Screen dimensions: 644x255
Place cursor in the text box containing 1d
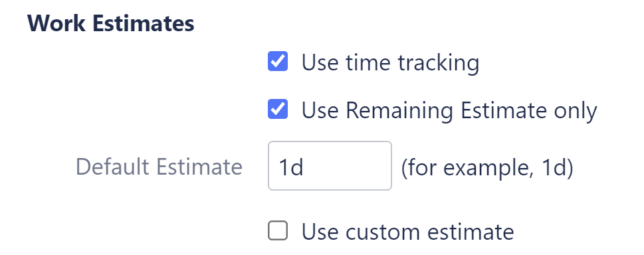(x=330, y=166)
